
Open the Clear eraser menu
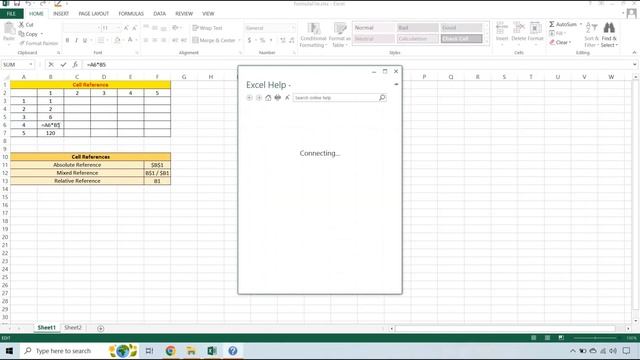pos(560,42)
